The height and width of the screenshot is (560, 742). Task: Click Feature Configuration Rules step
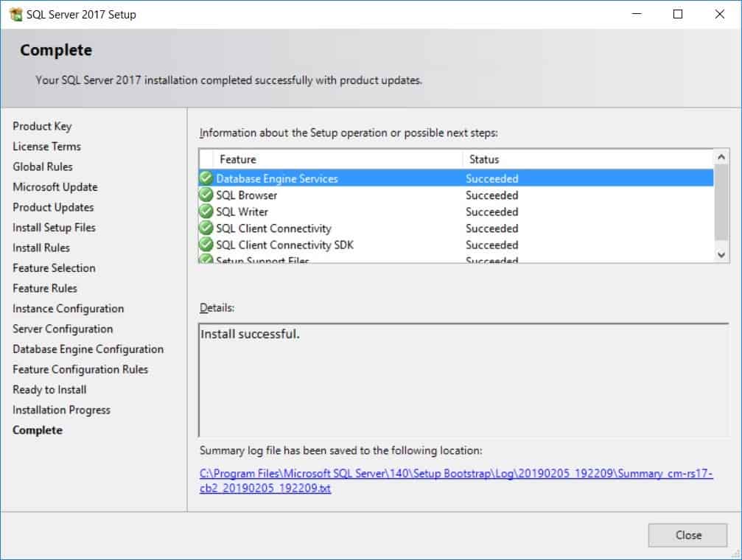(80, 369)
